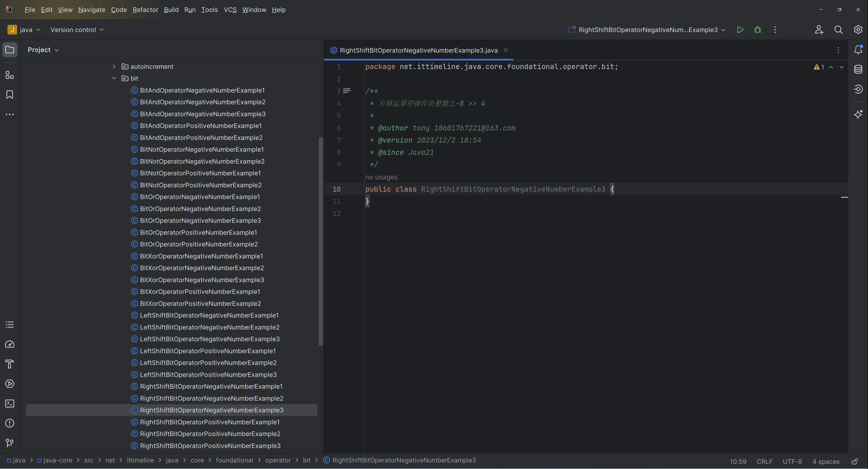Open the Project tool window folder icon
The image size is (868, 469).
pos(10,50)
